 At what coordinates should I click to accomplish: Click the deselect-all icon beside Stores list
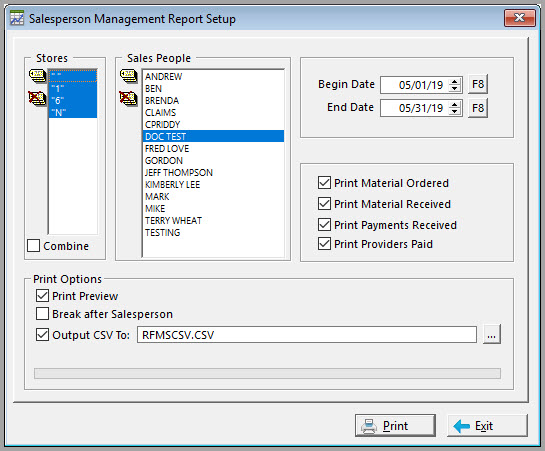click(x=37, y=98)
